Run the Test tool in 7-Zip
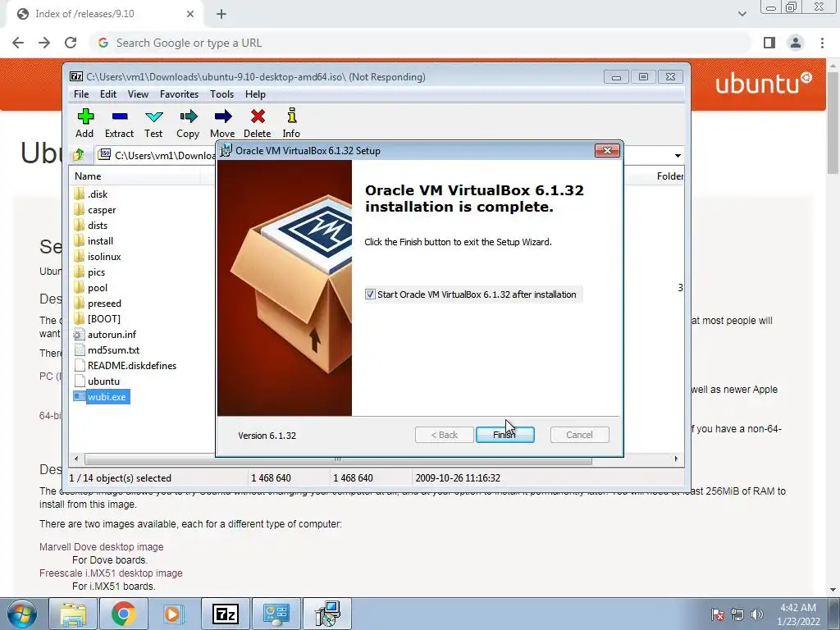 coord(153,123)
